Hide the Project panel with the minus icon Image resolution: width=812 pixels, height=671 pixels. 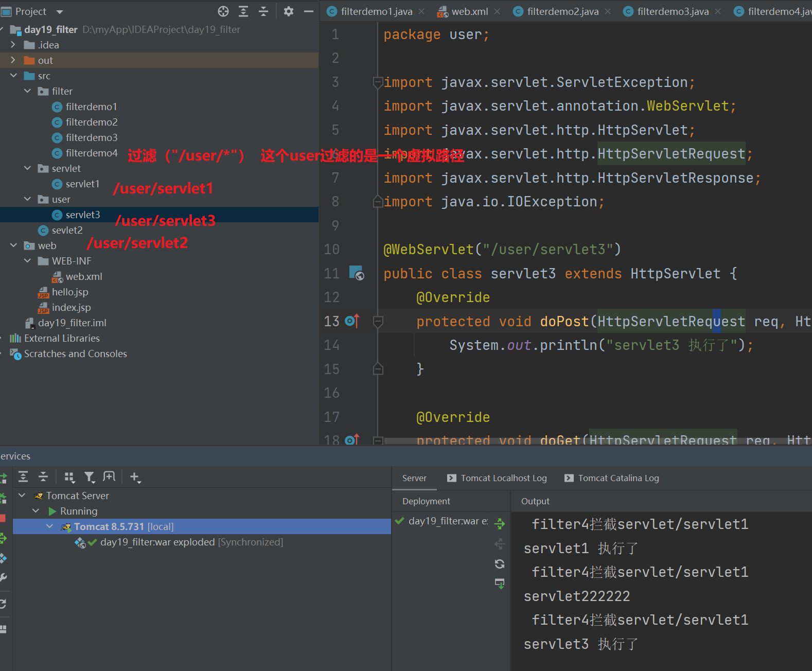[309, 11]
